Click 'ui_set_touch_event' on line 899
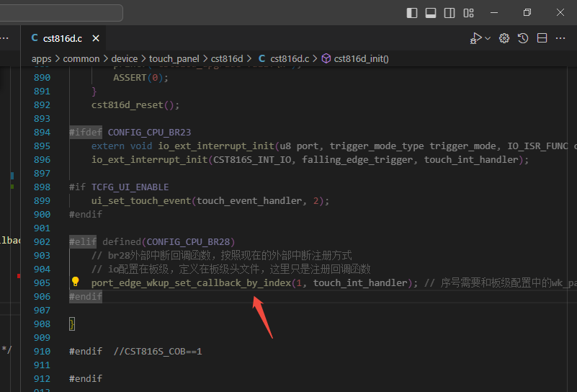577x392 pixels. (141, 201)
